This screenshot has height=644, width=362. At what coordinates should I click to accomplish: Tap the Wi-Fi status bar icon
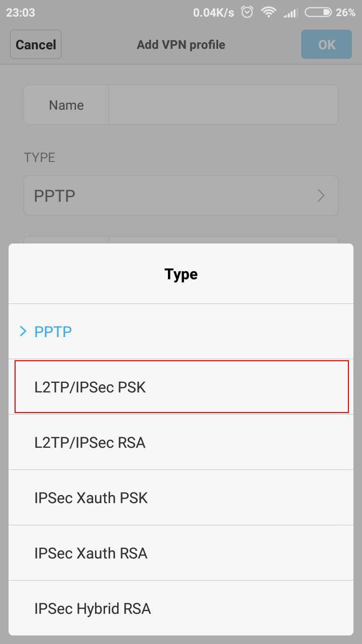pyautogui.click(x=268, y=13)
